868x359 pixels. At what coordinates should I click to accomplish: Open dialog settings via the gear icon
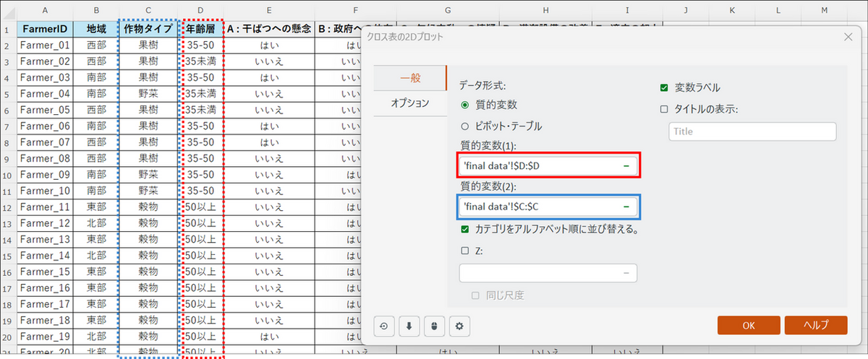pos(458,326)
